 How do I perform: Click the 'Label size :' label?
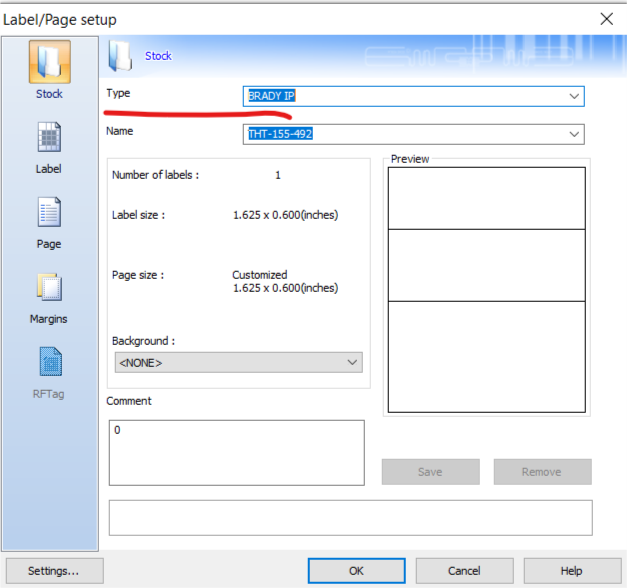point(138,215)
